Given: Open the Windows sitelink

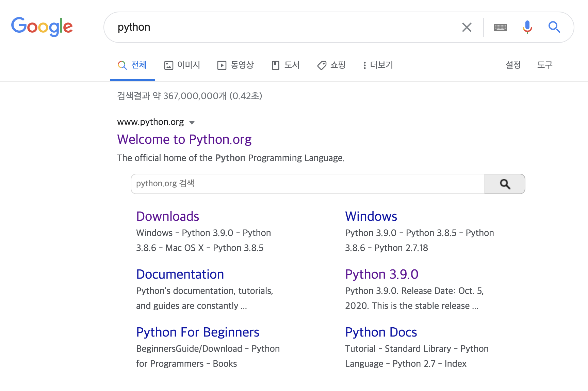Looking at the screenshot, I should click(371, 216).
